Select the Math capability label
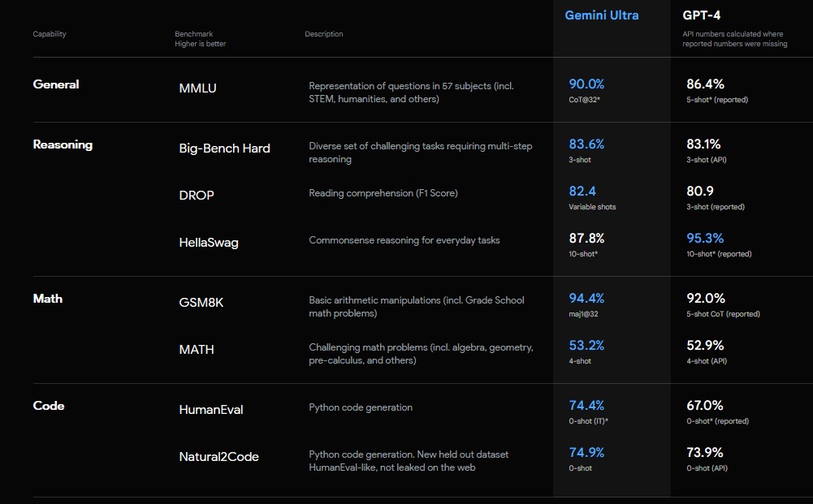The image size is (813, 504). [48, 299]
